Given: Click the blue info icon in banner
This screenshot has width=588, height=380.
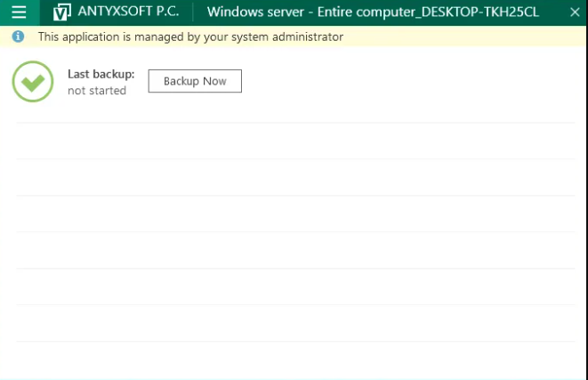Looking at the screenshot, I should (18, 37).
